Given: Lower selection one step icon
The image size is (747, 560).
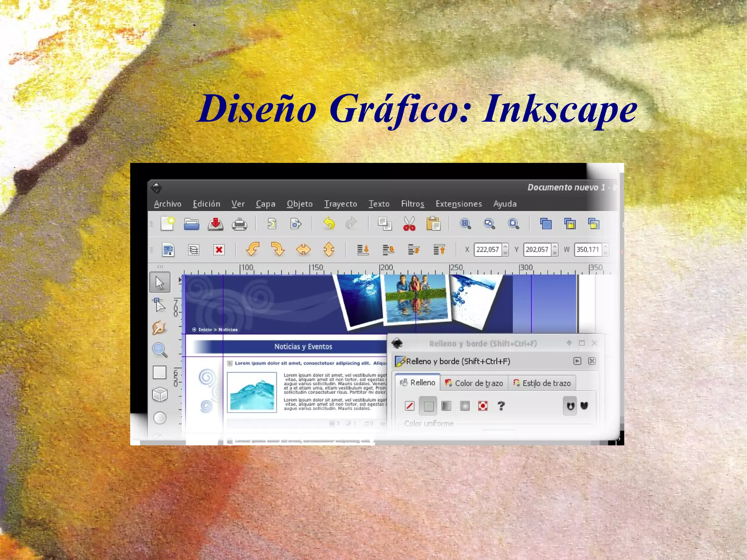Looking at the screenshot, I should (388, 250).
